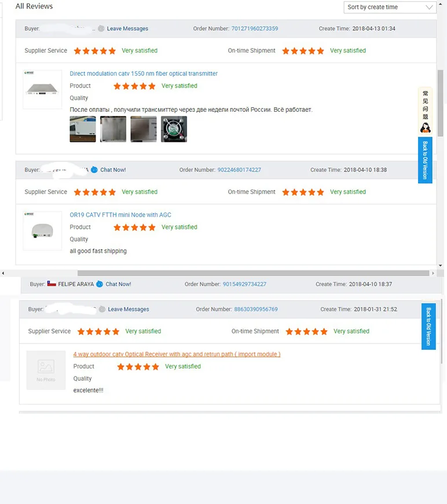Click the vertical scrollbar down arrow
This screenshot has width=447, height=504.
pyautogui.click(x=440, y=265)
